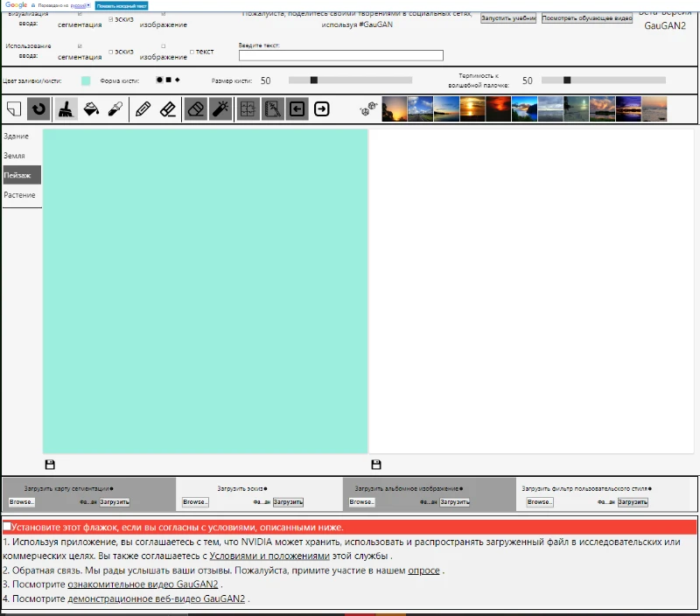700x616 pixels.
Task: Open the Условиями и положениями link
Action: pyautogui.click(x=269, y=556)
